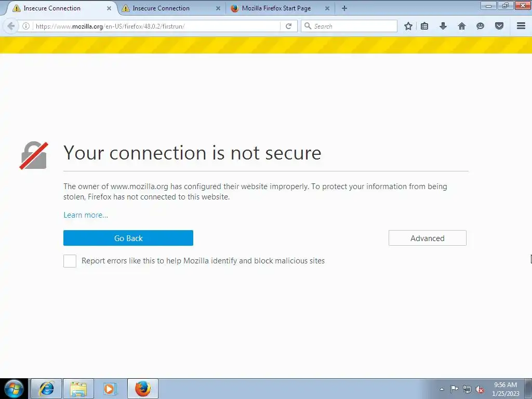Click the search magnifier icon

[x=308, y=26]
